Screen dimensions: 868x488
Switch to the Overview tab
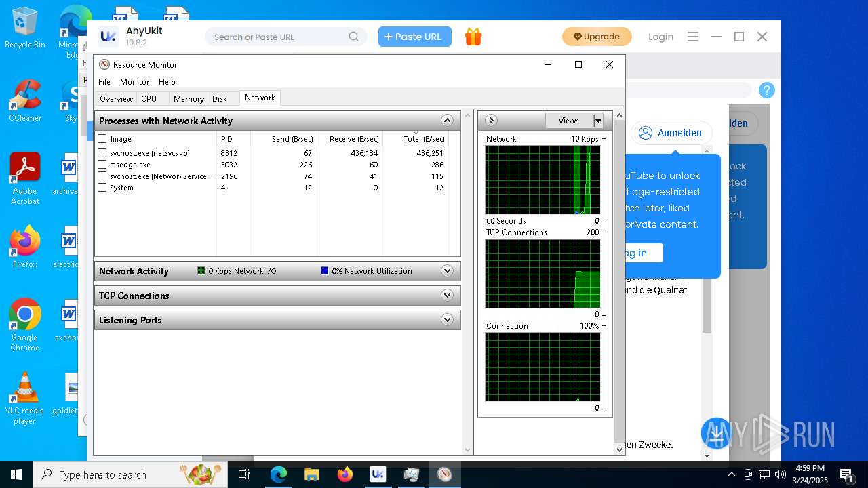116,99
